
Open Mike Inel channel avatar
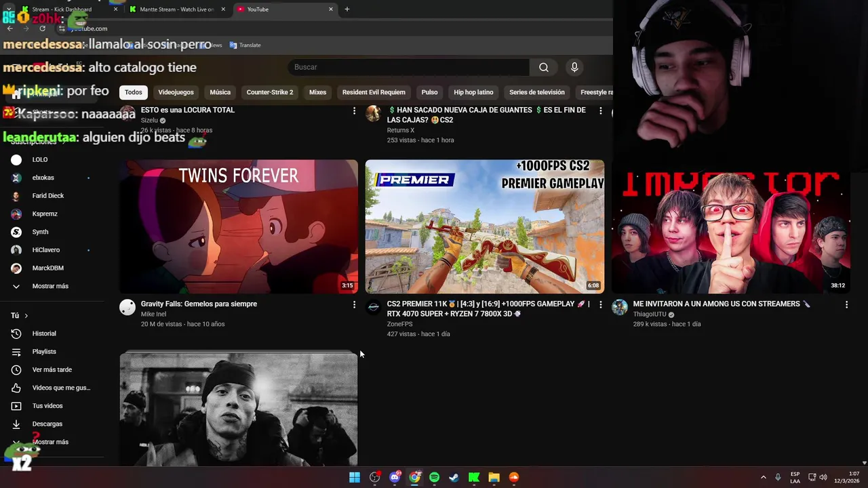127,307
